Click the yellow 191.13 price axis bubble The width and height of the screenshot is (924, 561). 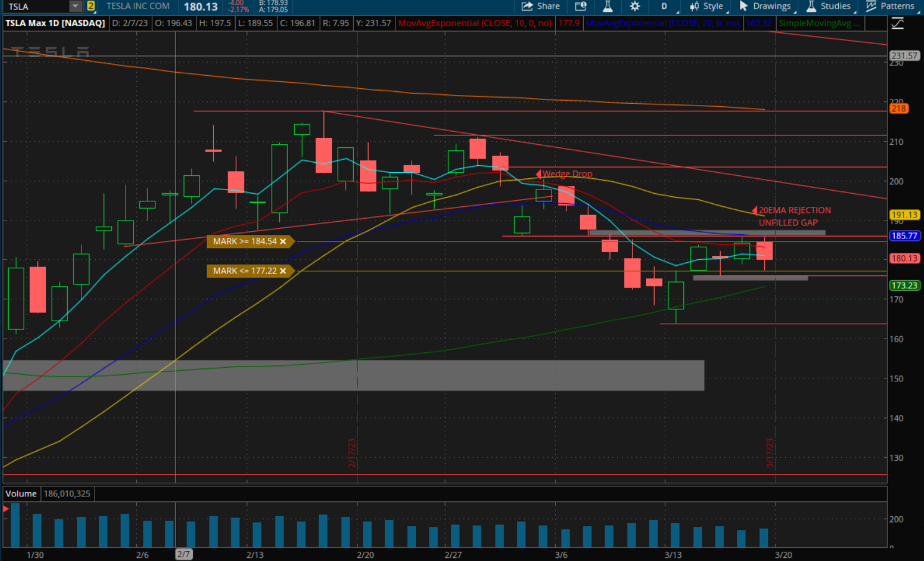[904, 215]
